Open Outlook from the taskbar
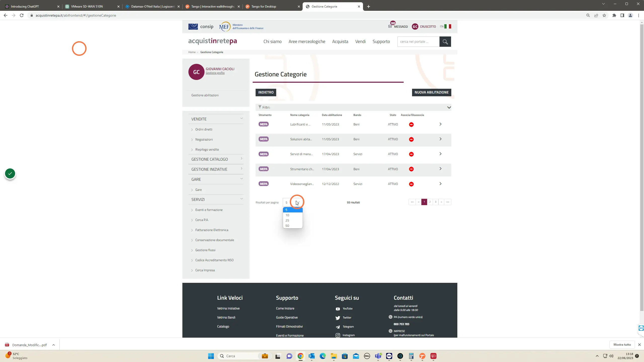Image resolution: width=644 pixels, height=362 pixels. click(x=312, y=356)
